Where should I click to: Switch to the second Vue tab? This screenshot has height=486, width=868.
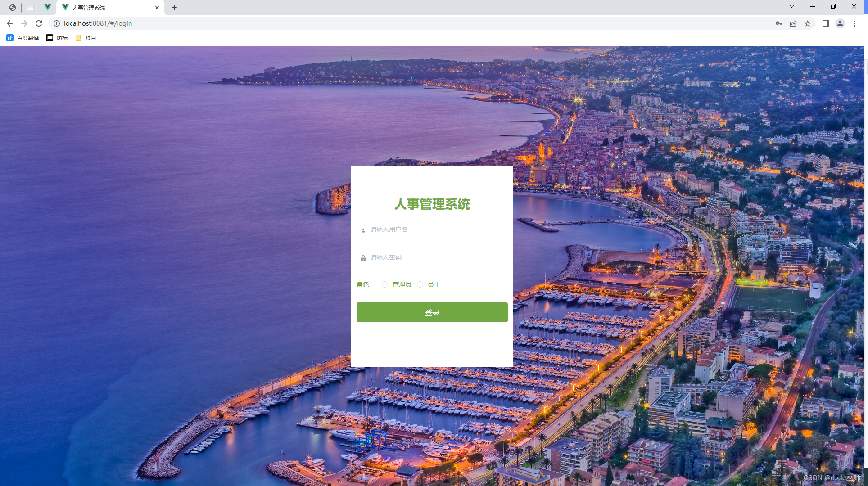(47, 8)
